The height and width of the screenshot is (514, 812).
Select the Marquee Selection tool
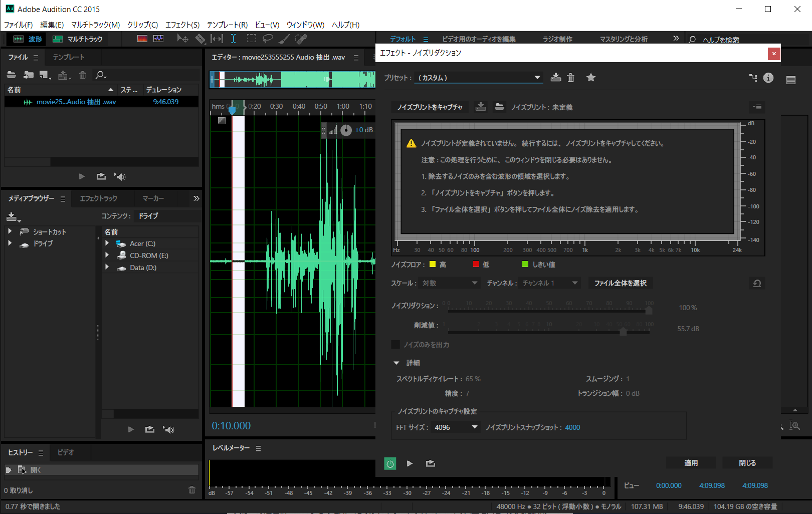coord(251,39)
